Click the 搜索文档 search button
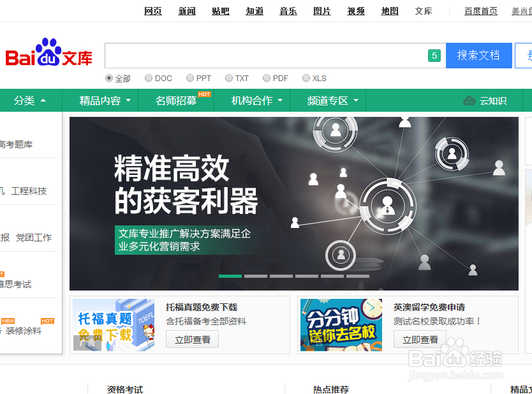The width and height of the screenshot is (532, 394). click(478, 56)
